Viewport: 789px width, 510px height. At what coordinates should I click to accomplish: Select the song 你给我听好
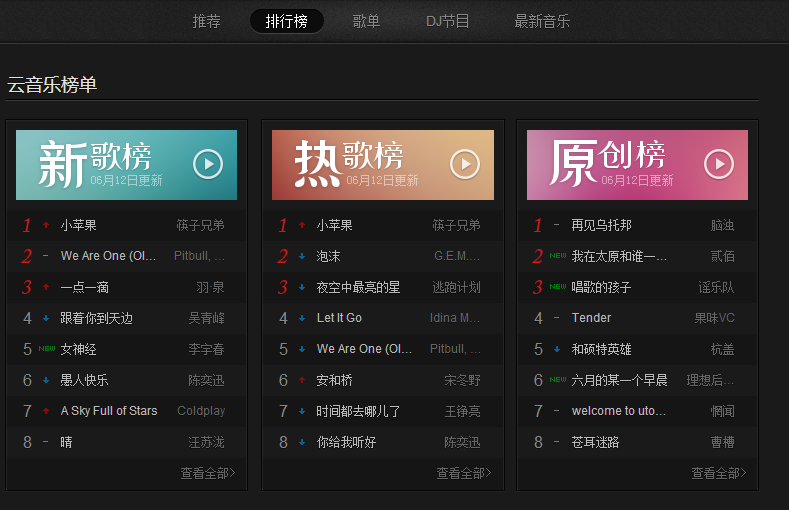coord(346,442)
